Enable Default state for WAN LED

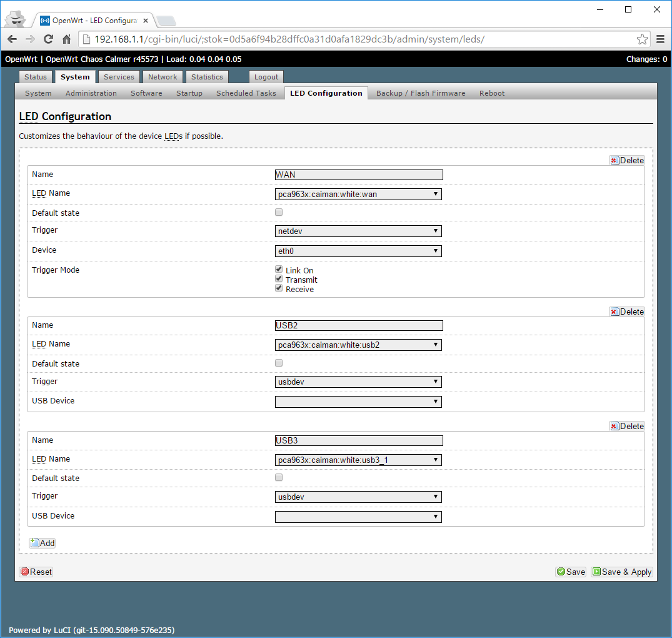[x=279, y=212]
